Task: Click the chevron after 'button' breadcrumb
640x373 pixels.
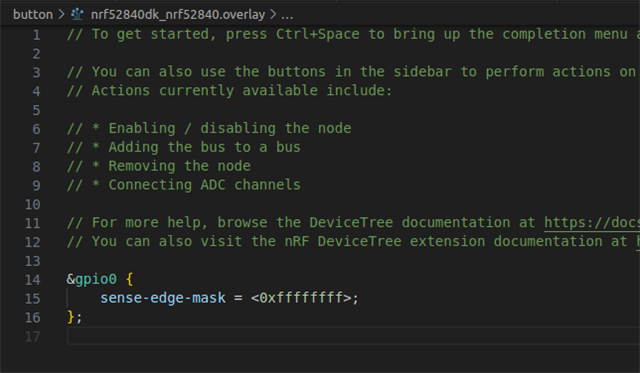Action: pyautogui.click(x=62, y=15)
